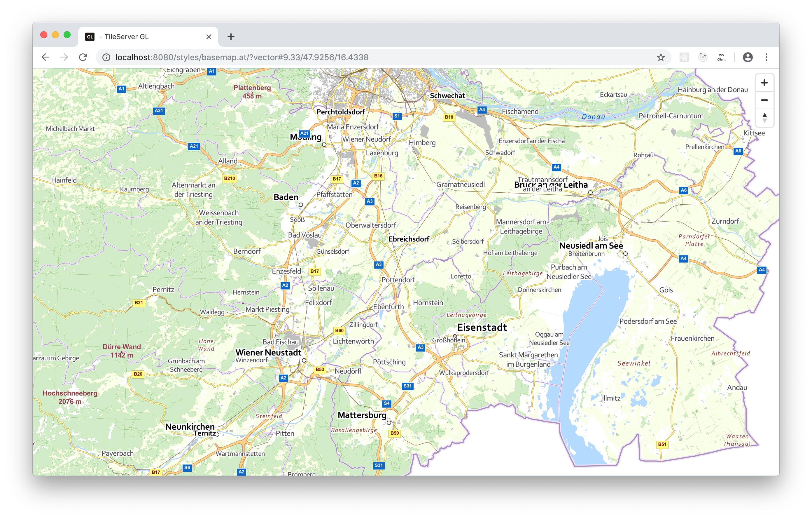Open a new browser tab
The image size is (812, 519).
pyautogui.click(x=231, y=37)
